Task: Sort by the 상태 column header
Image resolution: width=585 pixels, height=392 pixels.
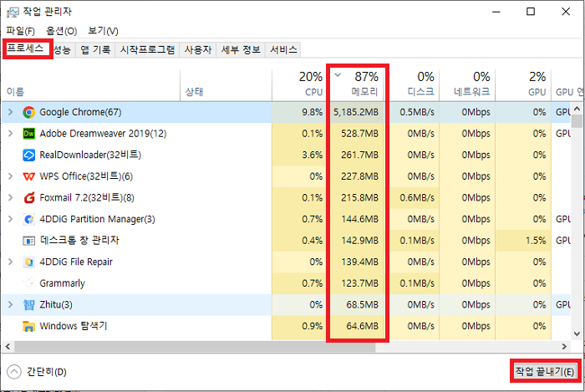Action: click(226, 85)
